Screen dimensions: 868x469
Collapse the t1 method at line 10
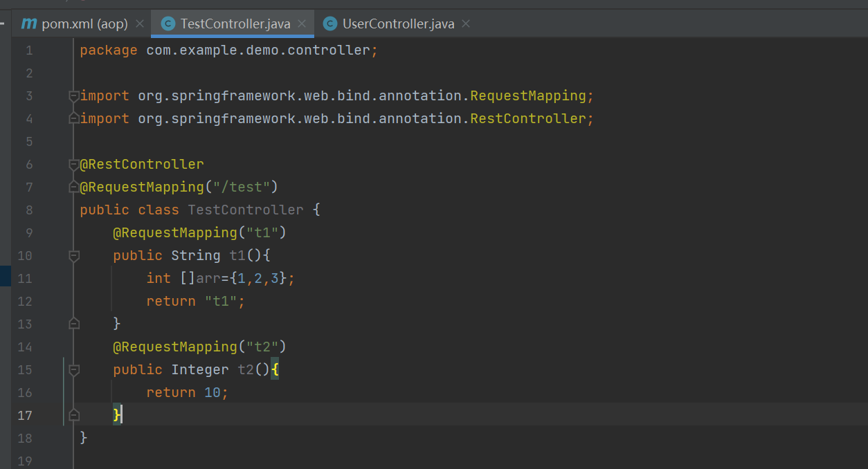(74, 256)
